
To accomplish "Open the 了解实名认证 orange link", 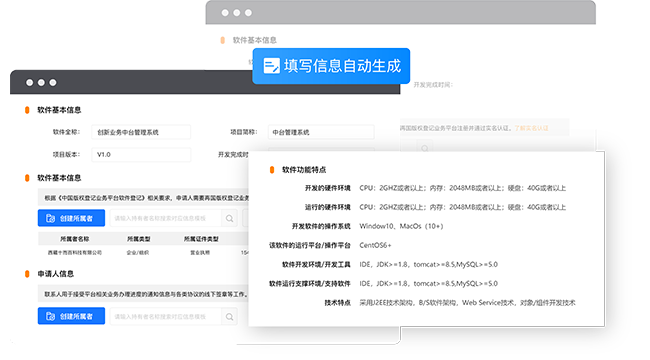I will point(531,128).
